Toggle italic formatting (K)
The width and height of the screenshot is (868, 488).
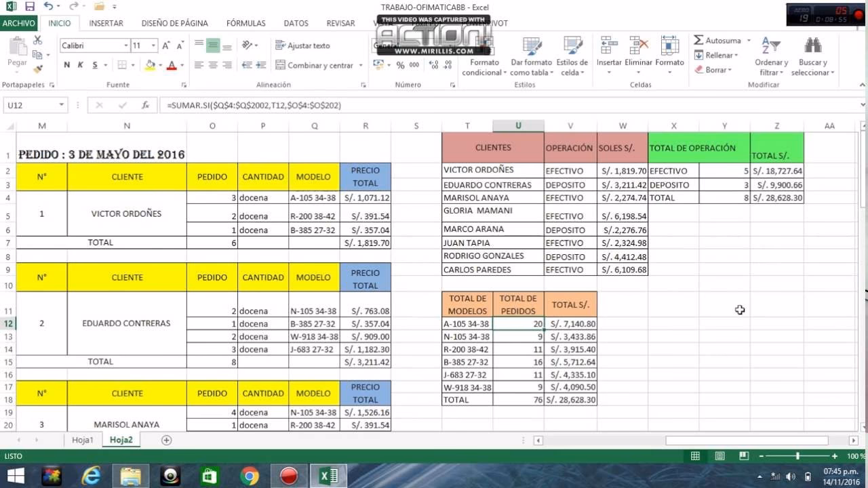[81, 65]
